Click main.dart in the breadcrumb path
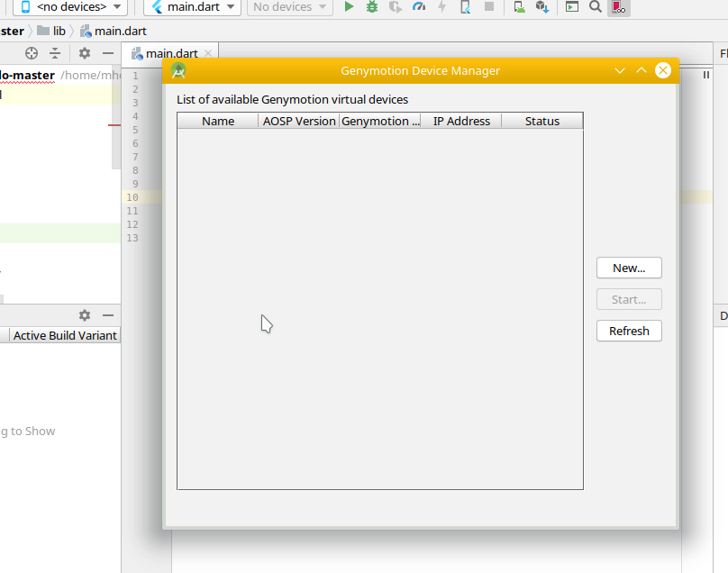This screenshot has width=728, height=573. [x=114, y=32]
